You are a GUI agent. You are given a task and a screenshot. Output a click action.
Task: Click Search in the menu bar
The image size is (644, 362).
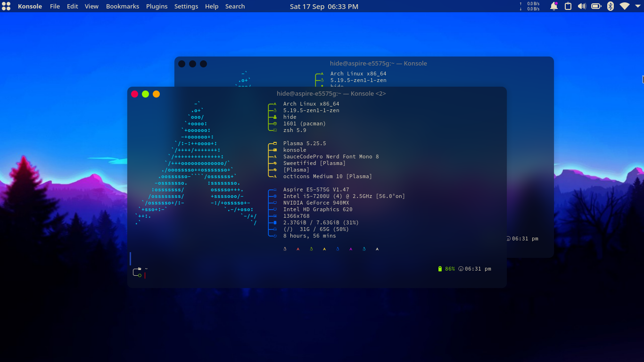click(x=235, y=6)
